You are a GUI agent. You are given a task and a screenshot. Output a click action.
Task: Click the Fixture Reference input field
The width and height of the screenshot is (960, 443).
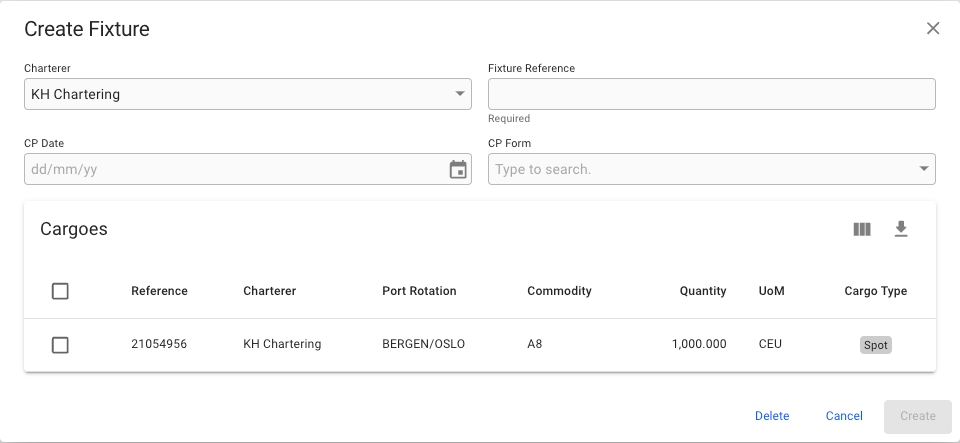(x=711, y=94)
